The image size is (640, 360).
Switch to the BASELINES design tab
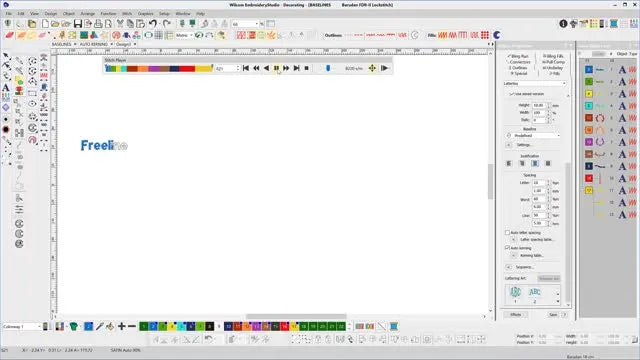tap(62, 44)
